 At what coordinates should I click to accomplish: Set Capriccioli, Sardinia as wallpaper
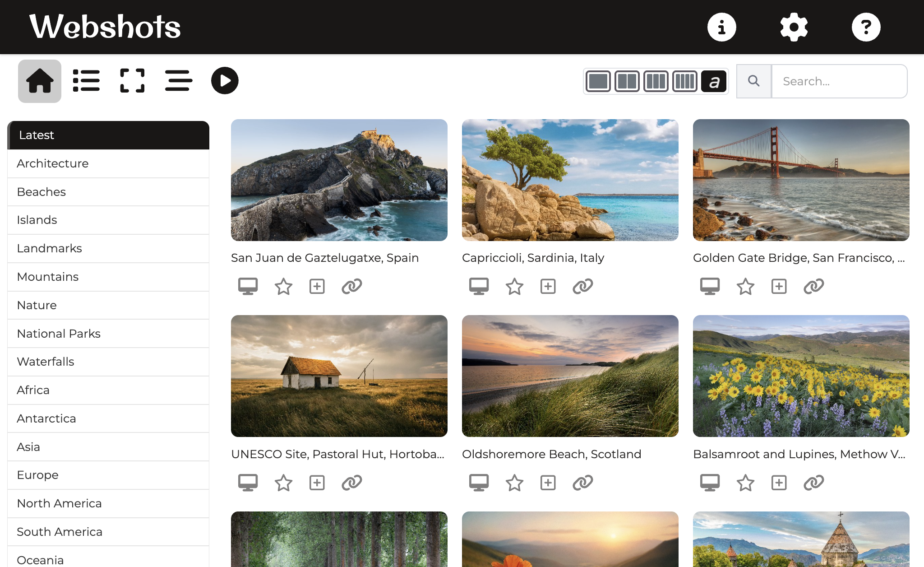(x=479, y=286)
